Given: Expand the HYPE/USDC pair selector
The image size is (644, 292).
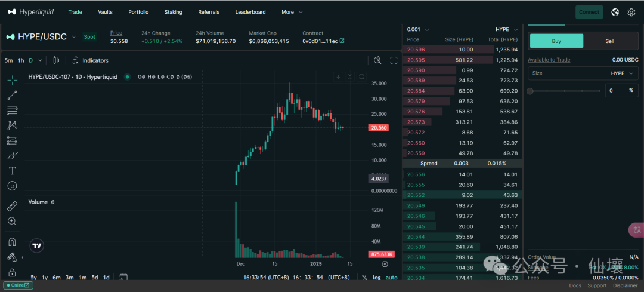Looking at the screenshot, I should [74, 37].
